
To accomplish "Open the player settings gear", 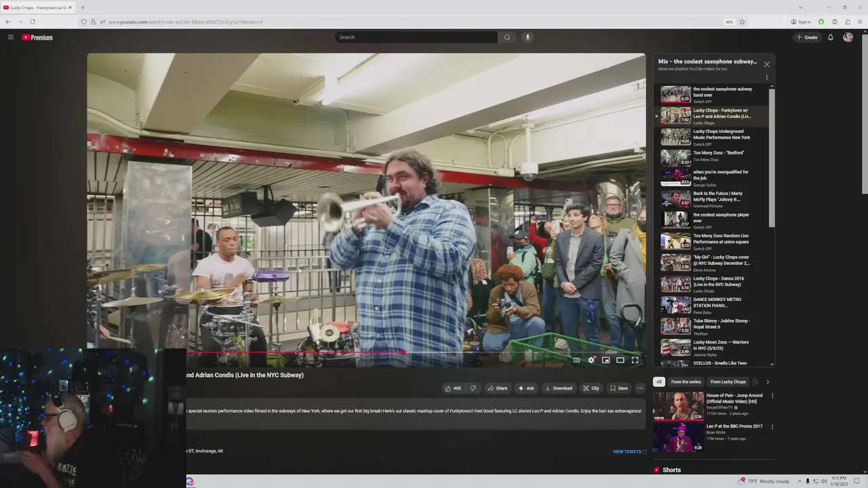I will 591,360.
